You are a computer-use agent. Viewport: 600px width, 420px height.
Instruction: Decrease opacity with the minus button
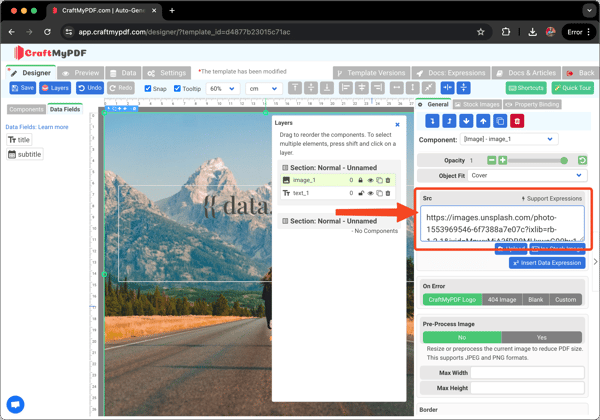(492, 160)
